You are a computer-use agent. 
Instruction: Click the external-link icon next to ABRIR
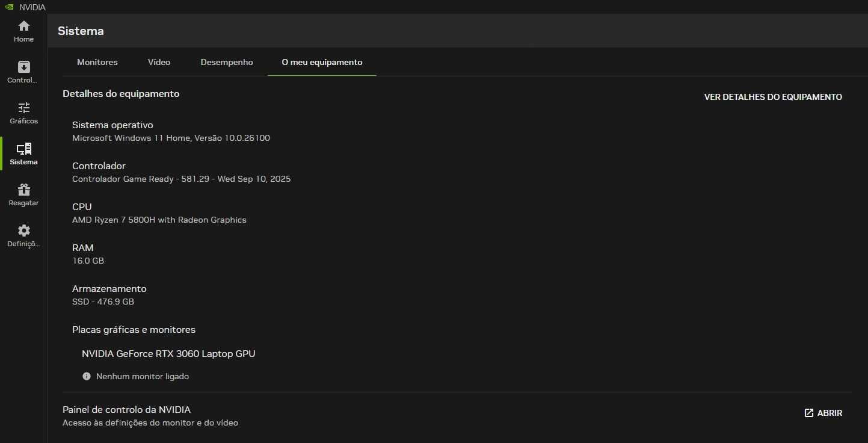tap(809, 413)
